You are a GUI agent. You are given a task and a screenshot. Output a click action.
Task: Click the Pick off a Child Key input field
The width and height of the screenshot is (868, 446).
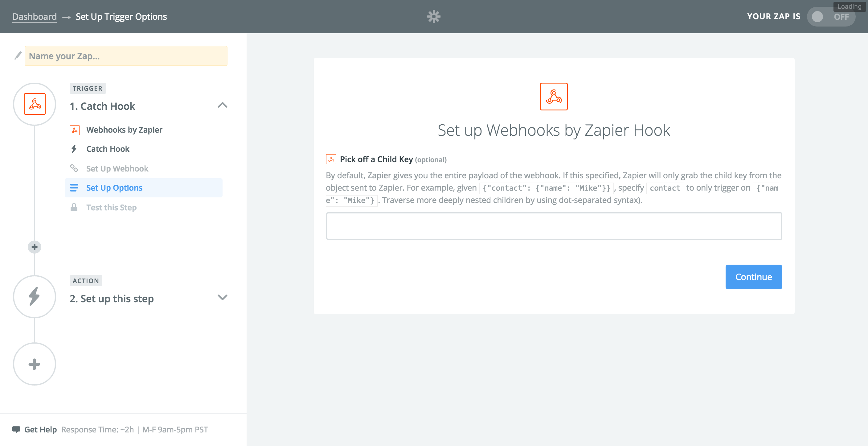coord(554,225)
